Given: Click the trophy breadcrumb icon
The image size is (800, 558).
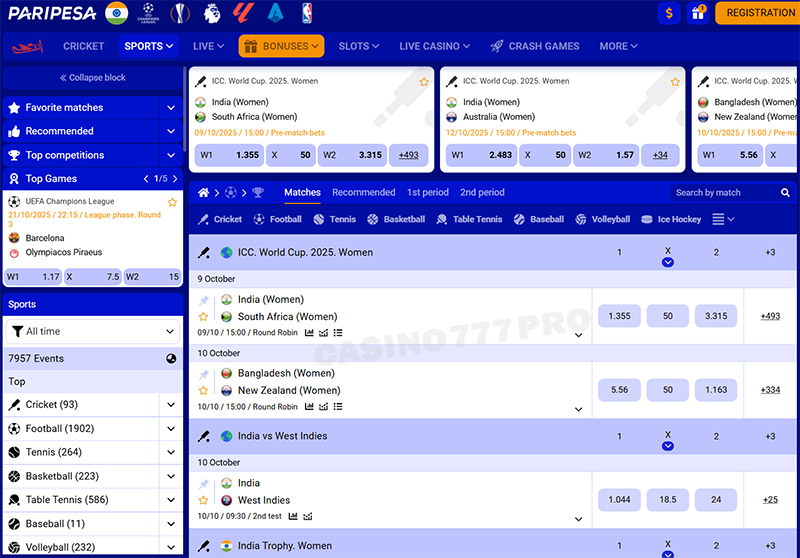Looking at the screenshot, I should [258, 192].
